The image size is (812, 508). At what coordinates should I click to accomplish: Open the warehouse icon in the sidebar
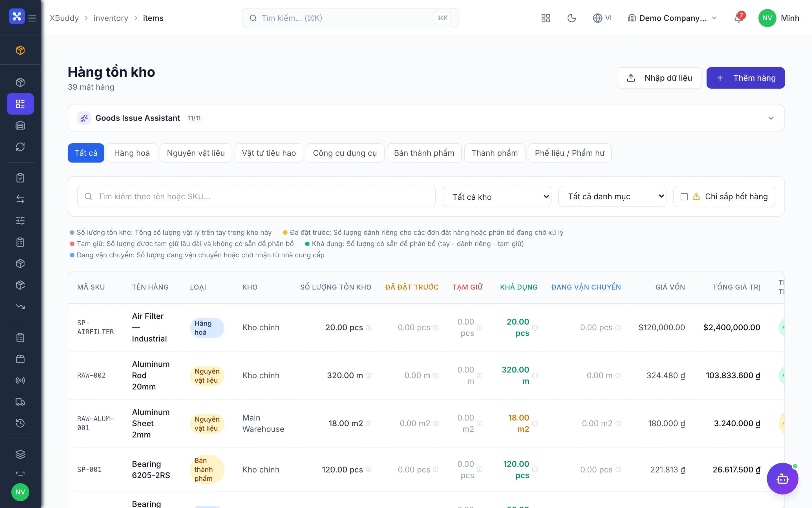pyautogui.click(x=20, y=125)
